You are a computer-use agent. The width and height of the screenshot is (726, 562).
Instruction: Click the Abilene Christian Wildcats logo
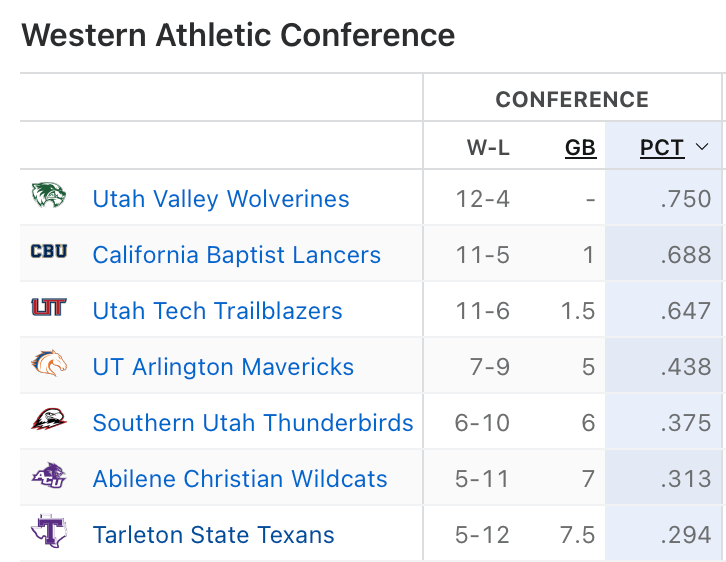[x=48, y=476]
